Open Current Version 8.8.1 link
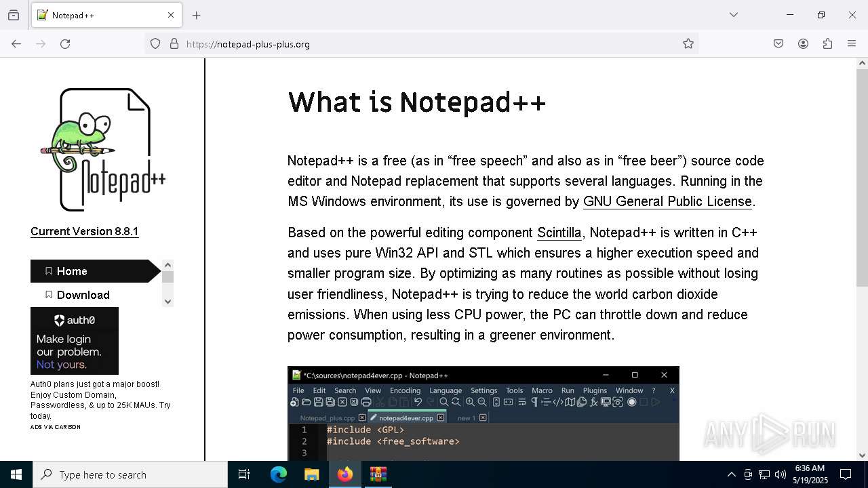868x488 pixels. coord(84,231)
